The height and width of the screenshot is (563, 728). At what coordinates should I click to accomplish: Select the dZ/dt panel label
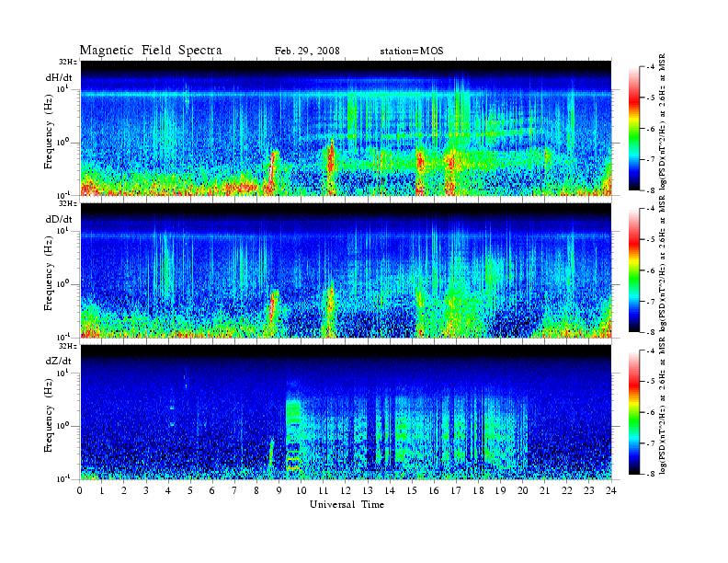pyautogui.click(x=59, y=361)
